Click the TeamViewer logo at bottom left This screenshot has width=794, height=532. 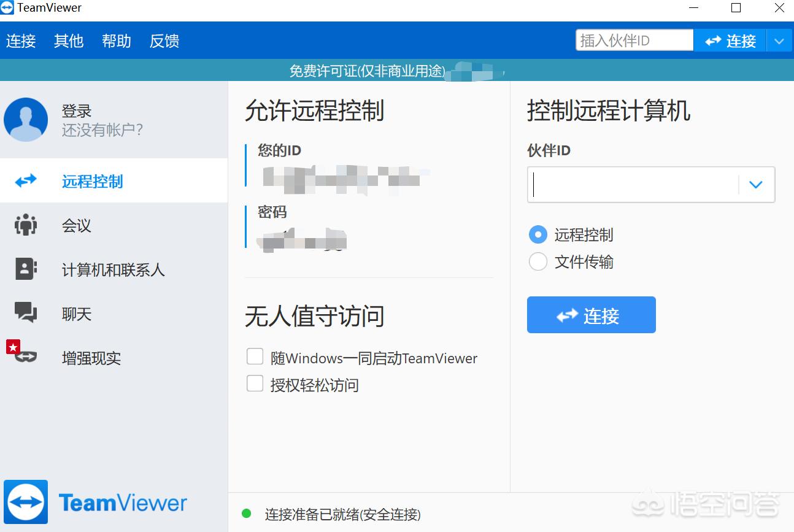26,501
